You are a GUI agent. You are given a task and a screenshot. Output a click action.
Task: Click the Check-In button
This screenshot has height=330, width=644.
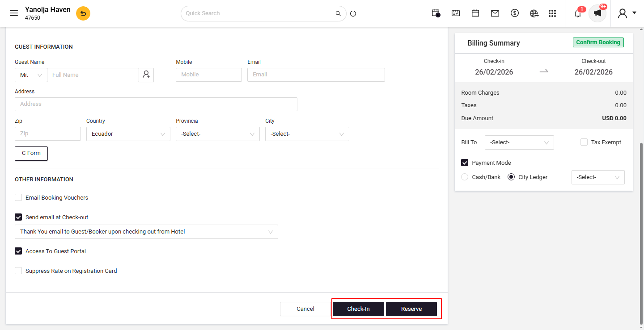click(x=358, y=309)
